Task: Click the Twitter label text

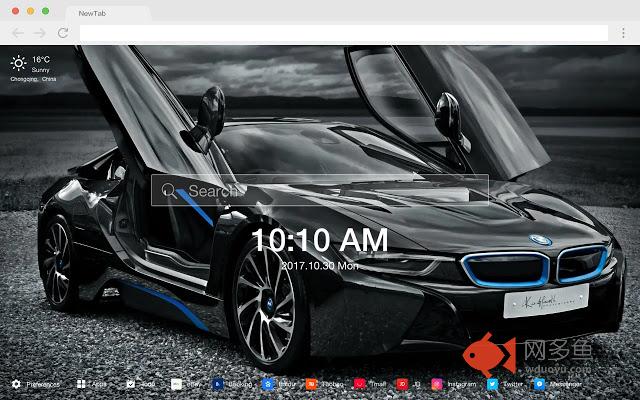Action: [x=513, y=384]
